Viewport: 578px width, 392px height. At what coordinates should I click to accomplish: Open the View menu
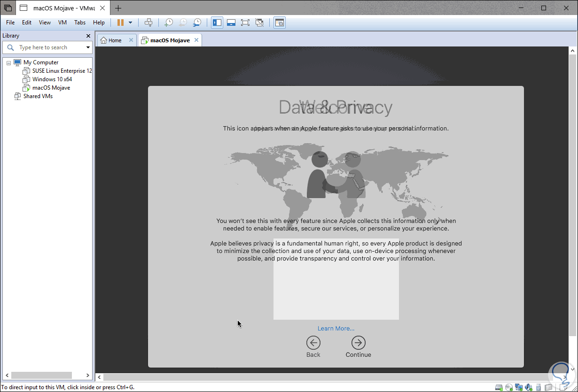(x=45, y=23)
